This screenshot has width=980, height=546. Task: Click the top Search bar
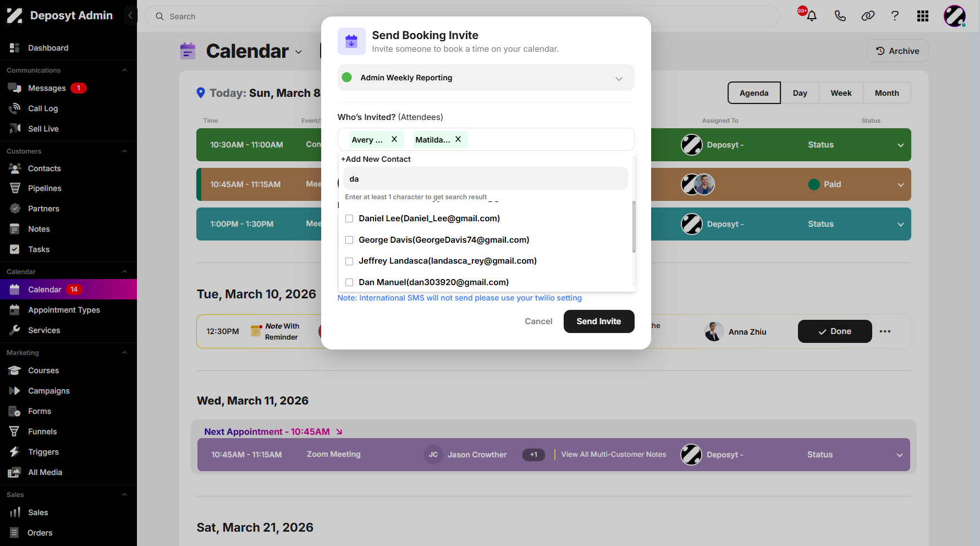462,17
